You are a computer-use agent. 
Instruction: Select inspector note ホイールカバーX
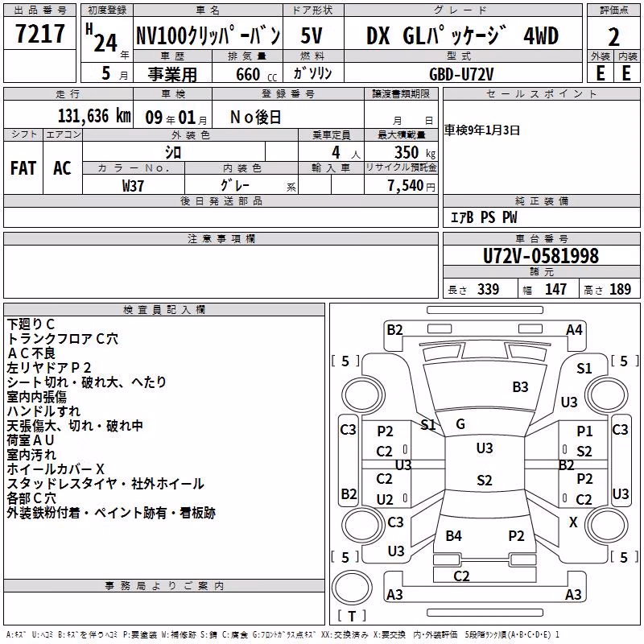point(56,469)
